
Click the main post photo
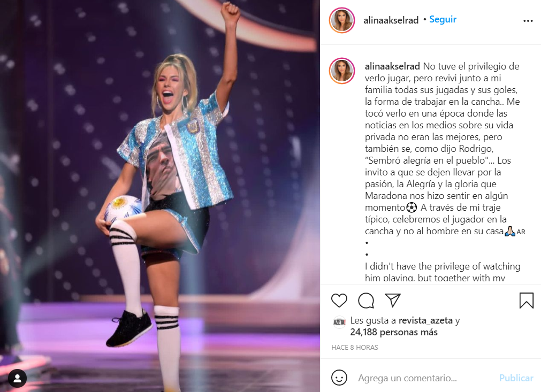(x=160, y=196)
